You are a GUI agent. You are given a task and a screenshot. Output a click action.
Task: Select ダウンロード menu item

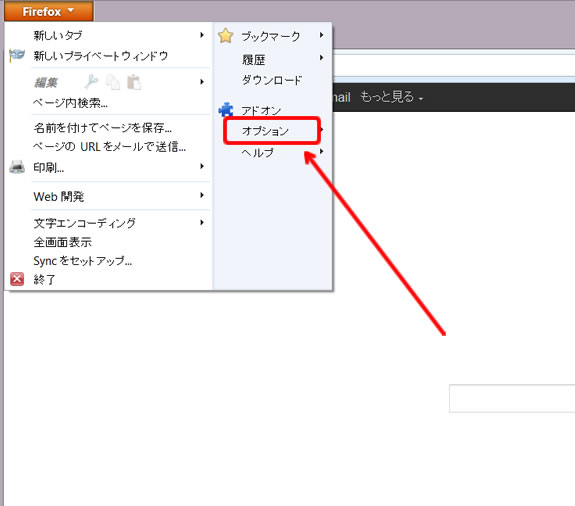pos(272,80)
